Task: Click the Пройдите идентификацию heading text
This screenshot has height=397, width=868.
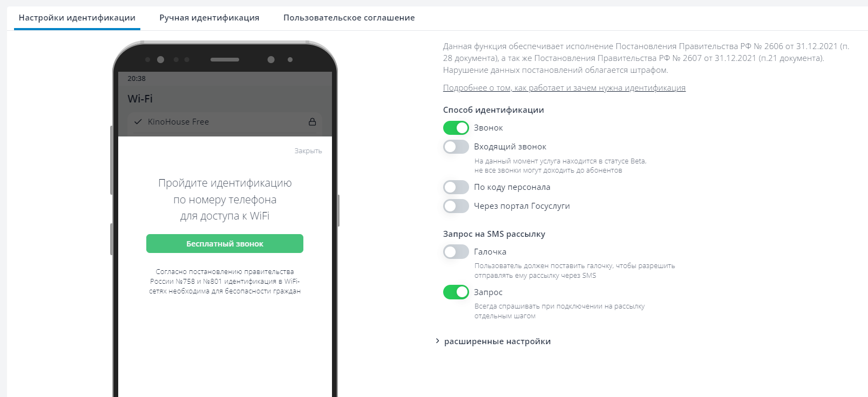Action: (225, 200)
